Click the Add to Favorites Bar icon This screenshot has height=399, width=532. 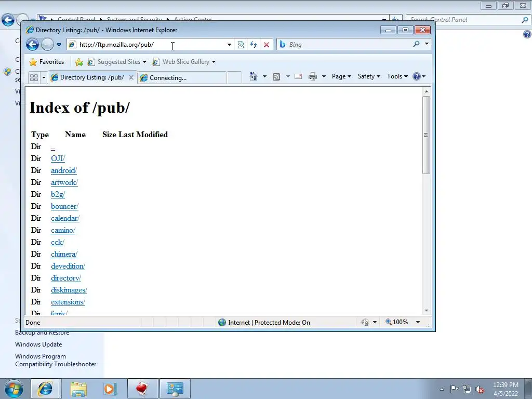coord(79,62)
